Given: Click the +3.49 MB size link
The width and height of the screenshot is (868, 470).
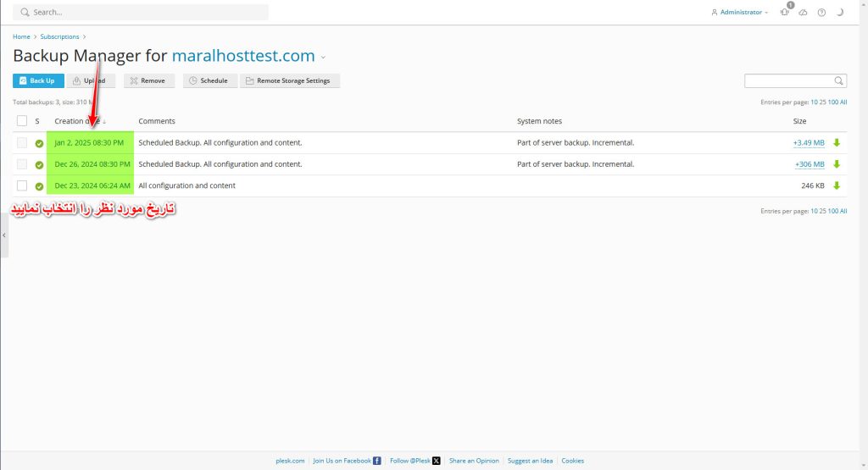Looking at the screenshot, I should click(808, 142).
